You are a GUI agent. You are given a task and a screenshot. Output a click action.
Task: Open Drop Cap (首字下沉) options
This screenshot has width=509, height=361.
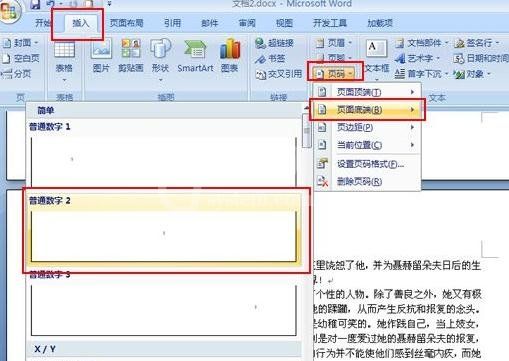(x=421, y=74)
